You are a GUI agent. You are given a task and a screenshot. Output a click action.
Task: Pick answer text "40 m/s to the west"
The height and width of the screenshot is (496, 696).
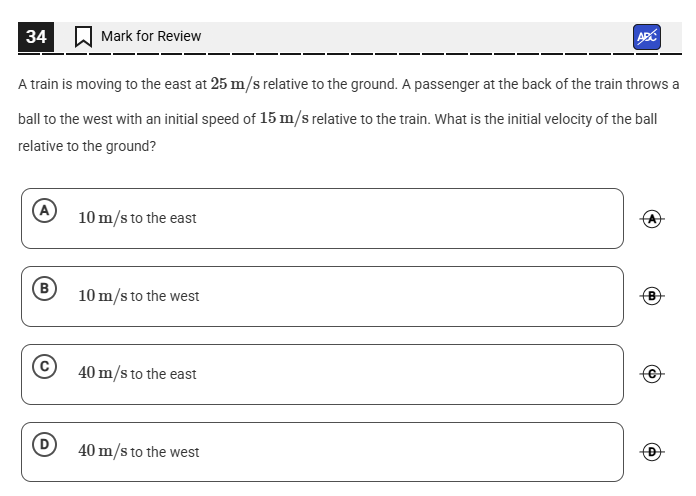pos(138,452)
